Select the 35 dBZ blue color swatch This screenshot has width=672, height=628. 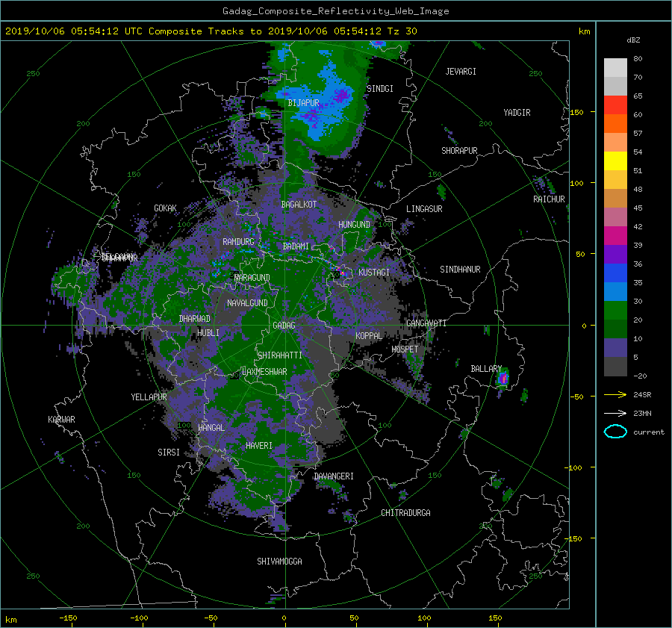click(615, 291)
